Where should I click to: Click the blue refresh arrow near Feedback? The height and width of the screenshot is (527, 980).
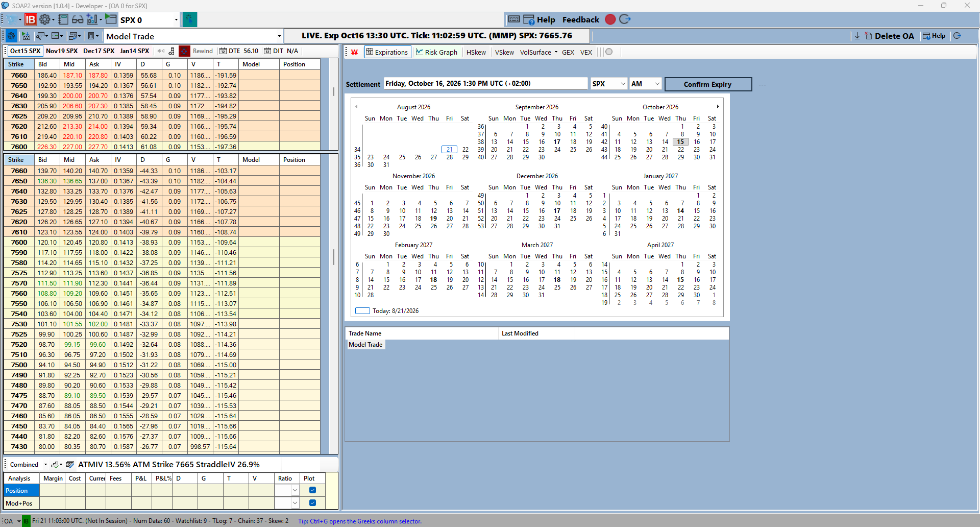(625, 19)
